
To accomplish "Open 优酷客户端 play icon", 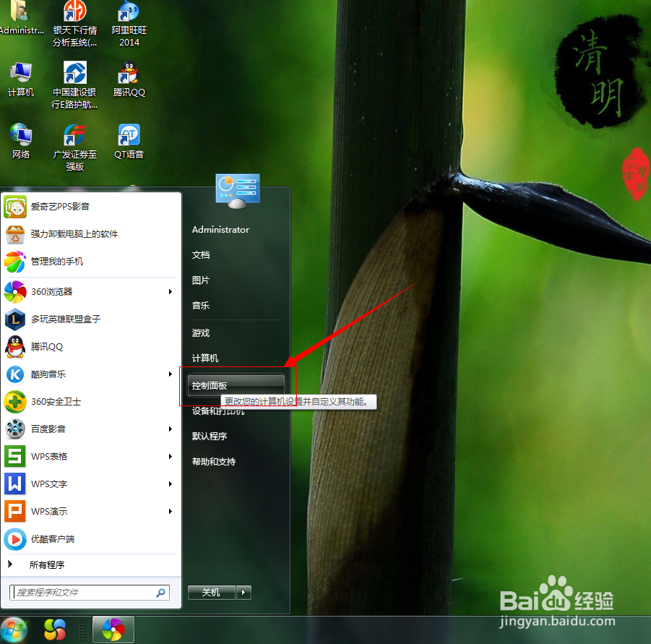I will 15,539.
